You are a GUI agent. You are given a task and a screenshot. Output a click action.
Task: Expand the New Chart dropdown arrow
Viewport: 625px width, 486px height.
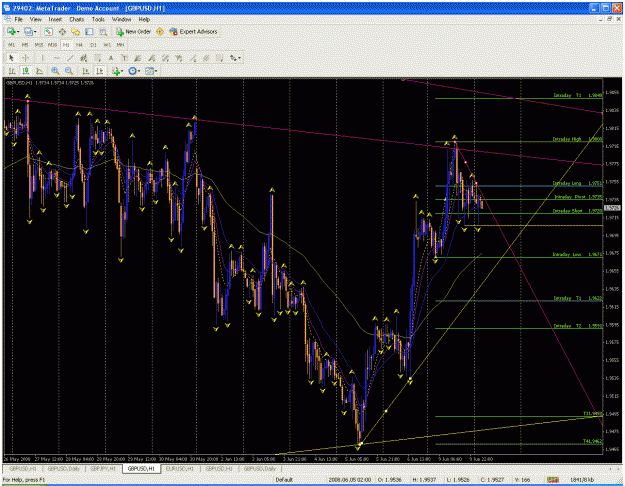pyautogui.click(x=18, y=32)
